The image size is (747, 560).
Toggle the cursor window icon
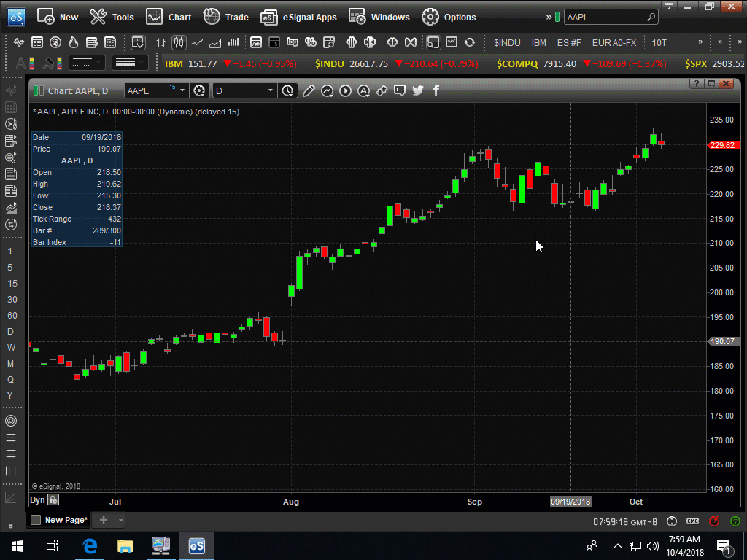coord(433,43)
